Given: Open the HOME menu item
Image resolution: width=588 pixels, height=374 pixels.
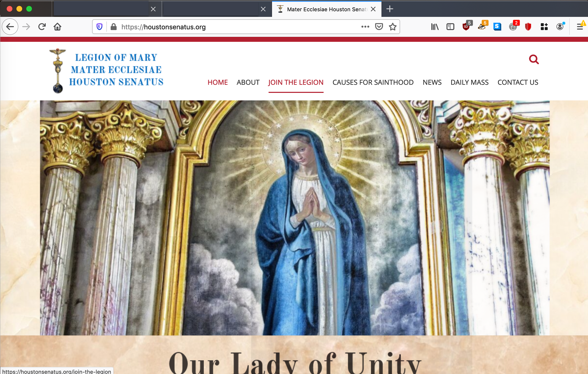Looking at the screenshot, I should pyautogui.click(x=217, y=82).
